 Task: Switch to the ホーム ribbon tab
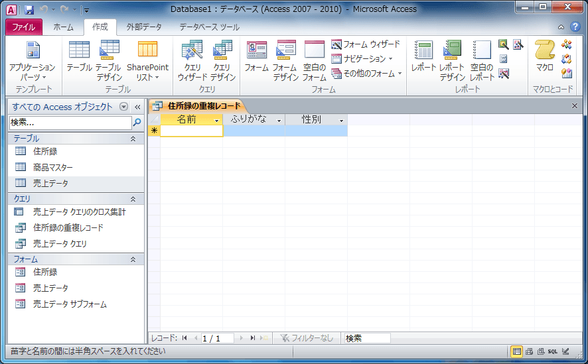tap(63, 27)
